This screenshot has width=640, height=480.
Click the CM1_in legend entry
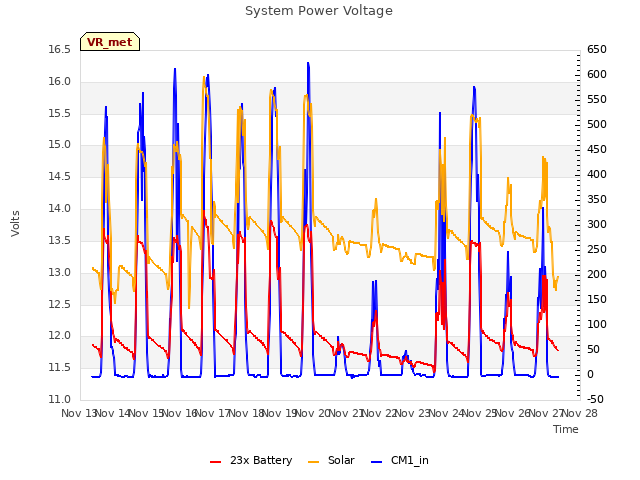click(x=400, y=460)
